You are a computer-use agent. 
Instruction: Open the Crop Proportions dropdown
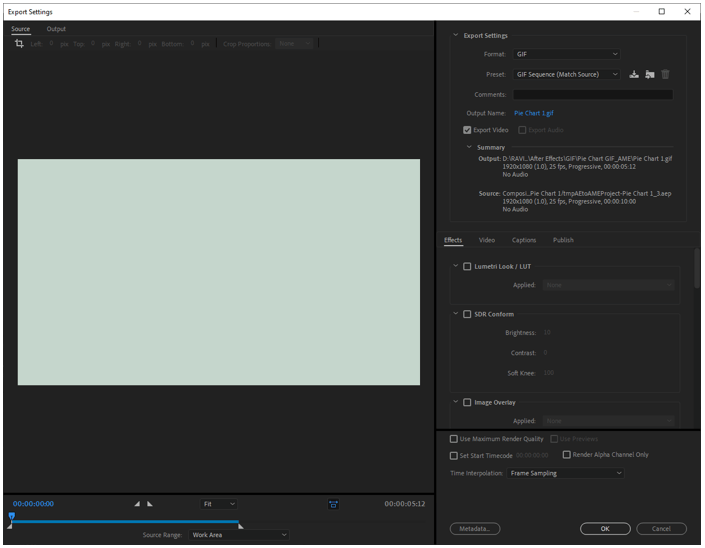(x=294, y=44)
